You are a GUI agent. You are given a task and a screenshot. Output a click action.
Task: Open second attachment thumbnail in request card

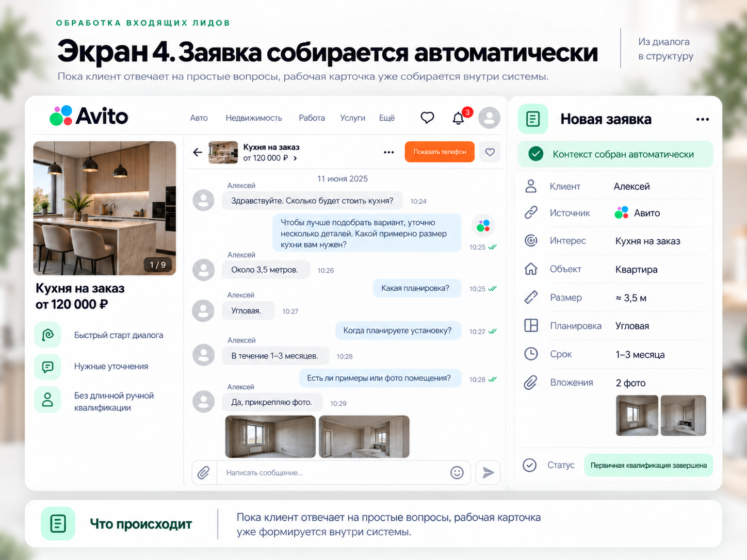click(x=684, y=416)
